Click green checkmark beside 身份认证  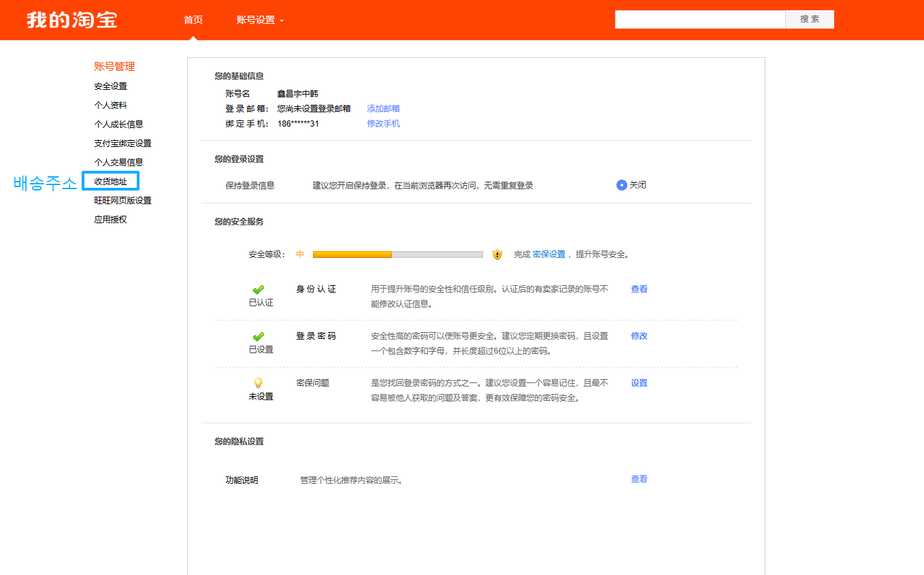(x=259, y=289)
